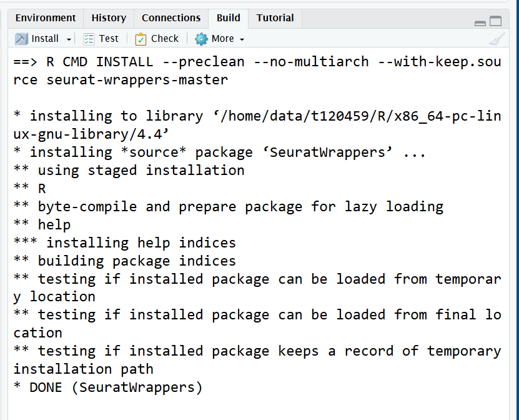
Task: Select the Connections tab
Action: (171, 18)
